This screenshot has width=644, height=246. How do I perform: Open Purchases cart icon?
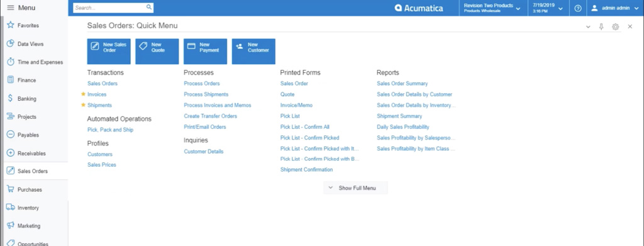[x=11, y=189]
